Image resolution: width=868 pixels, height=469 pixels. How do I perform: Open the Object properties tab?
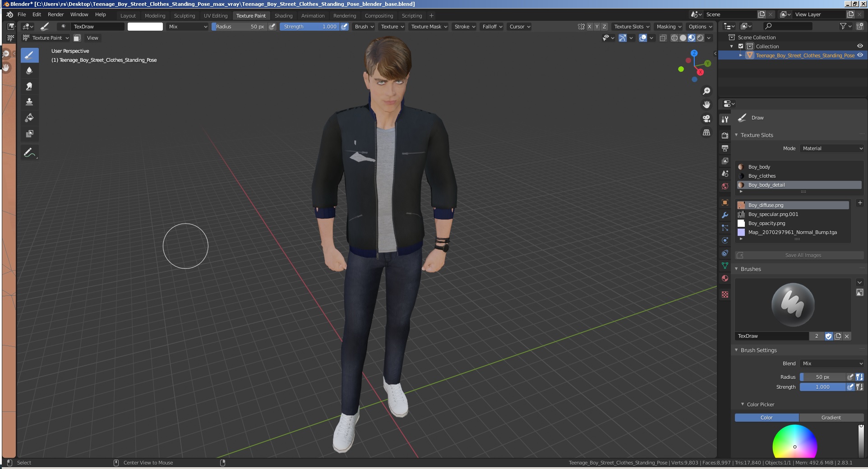(725, 202)
